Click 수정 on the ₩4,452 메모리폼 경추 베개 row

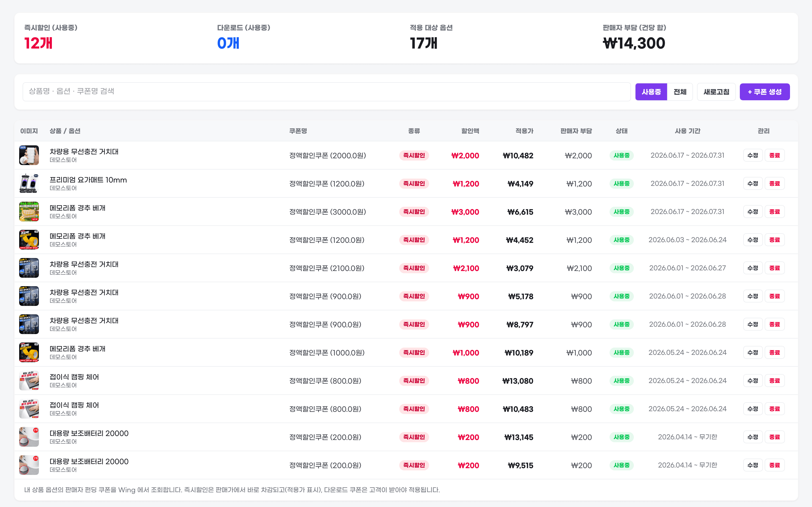(753, 240)
